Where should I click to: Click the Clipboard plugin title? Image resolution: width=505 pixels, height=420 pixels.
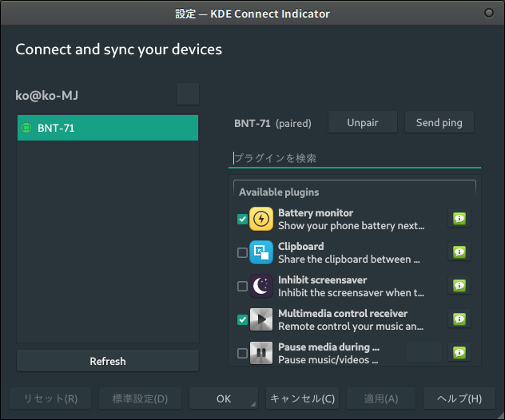[x=300, y=246]
